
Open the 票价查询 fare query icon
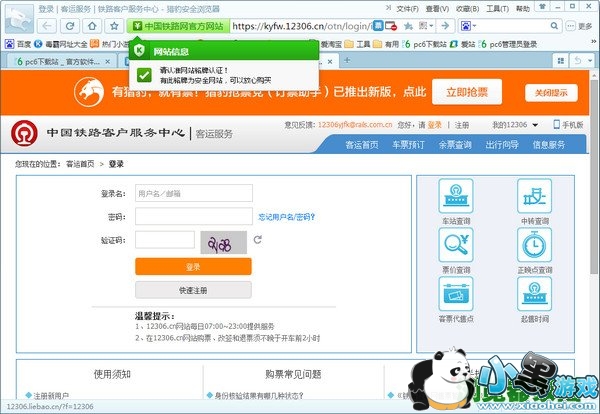(x=456, y=245)
